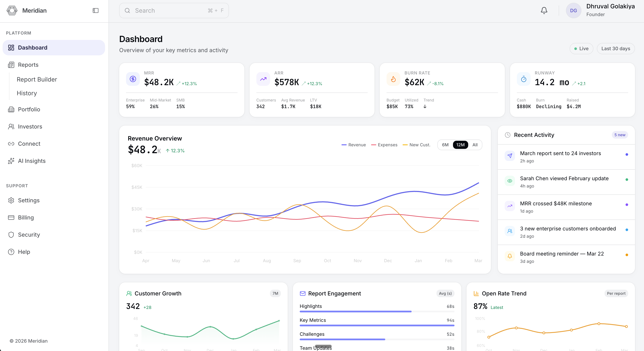Click the Live status badge
The width and height of the screenshot is (644, 351).
click(x=581, y=48)
